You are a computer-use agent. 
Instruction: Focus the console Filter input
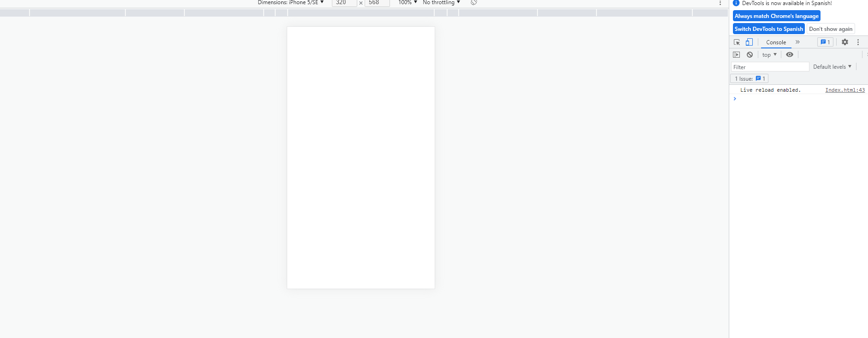(x=770, y=67)
